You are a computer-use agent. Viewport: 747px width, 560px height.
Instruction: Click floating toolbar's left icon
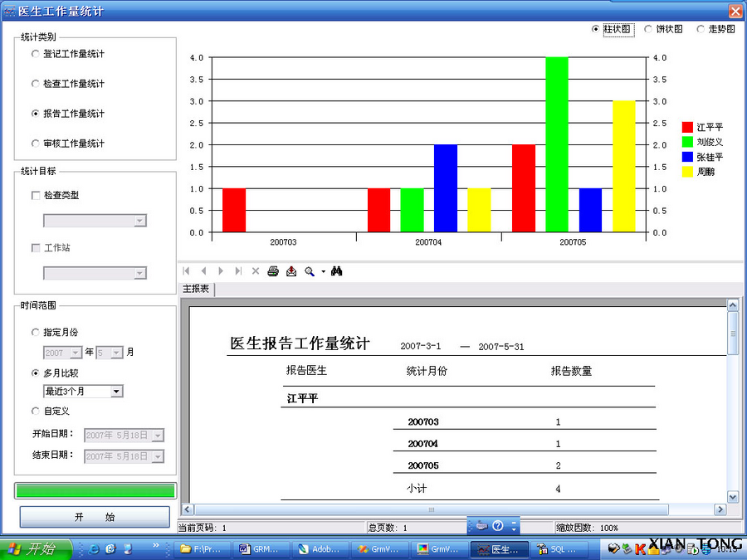pos(482,525)
